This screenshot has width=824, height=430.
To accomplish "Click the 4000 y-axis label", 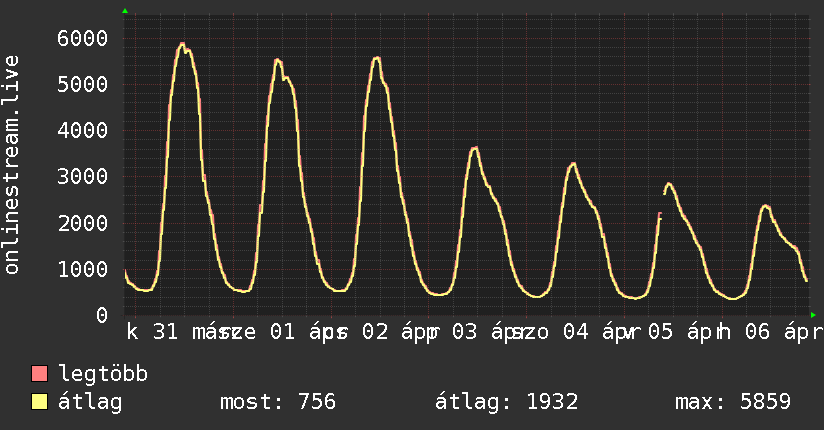I will pyautogui.click(x=83, y=130).
